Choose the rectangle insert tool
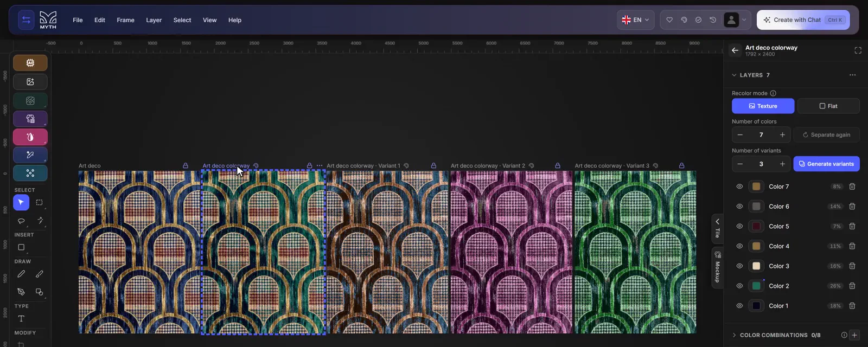The image size is (868, 347). (x=21, y=247)
